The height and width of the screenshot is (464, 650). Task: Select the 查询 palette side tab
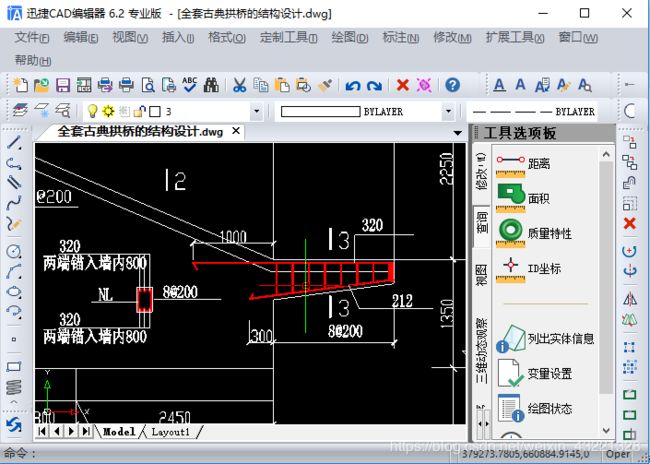point(481,224)
